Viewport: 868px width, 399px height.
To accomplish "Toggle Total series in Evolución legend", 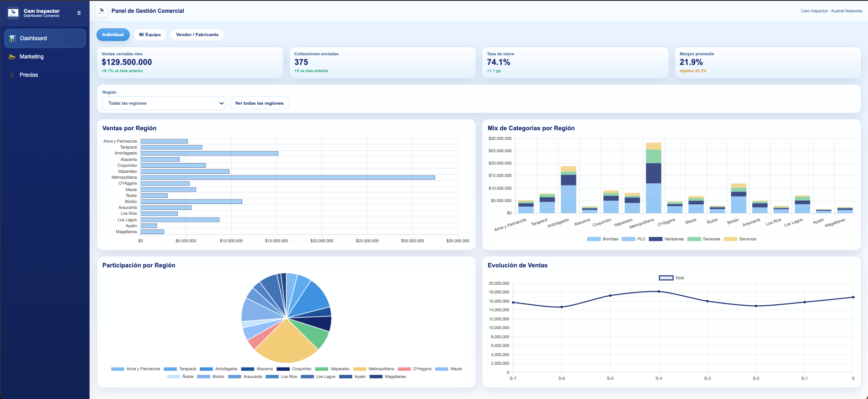I will [671, 278].
